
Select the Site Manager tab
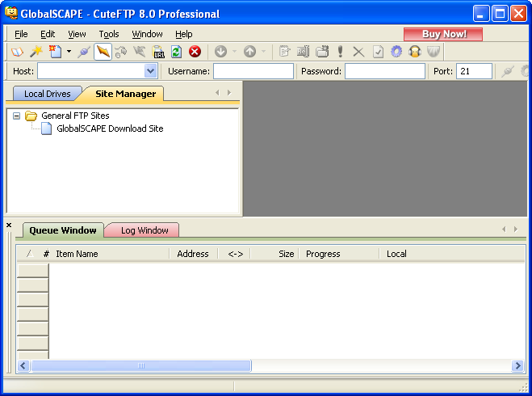point(126,94)
